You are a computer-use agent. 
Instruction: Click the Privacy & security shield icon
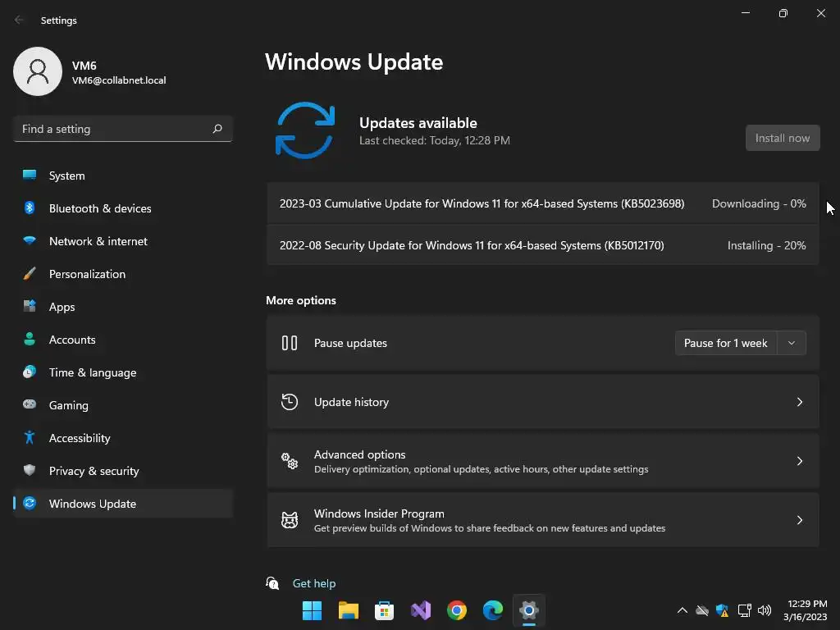click(30, 470)
